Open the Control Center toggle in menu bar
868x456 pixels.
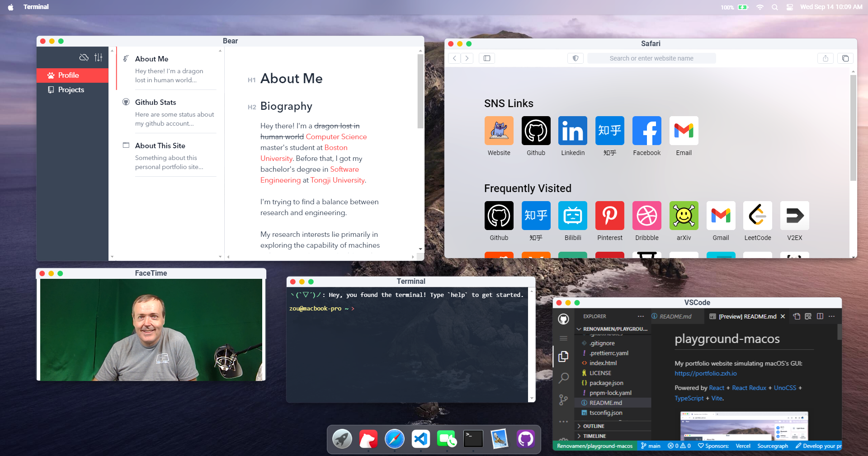coord(790,7)
